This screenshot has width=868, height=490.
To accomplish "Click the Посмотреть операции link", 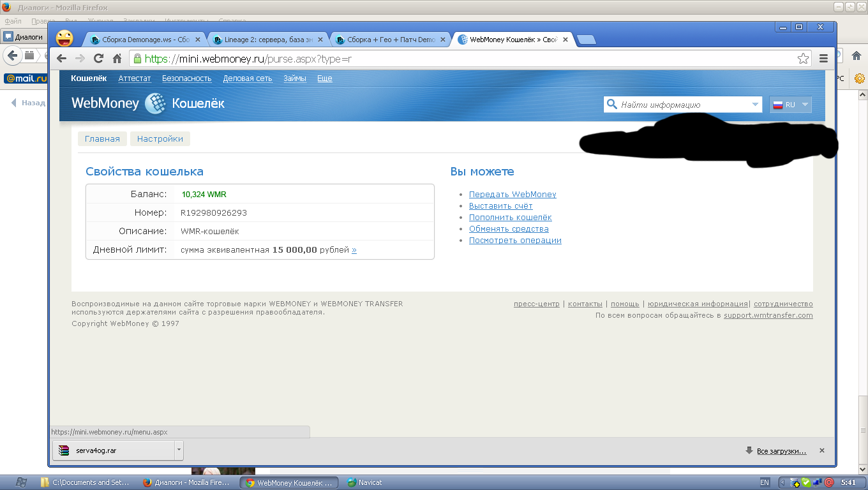I will [x=515, y=241].
